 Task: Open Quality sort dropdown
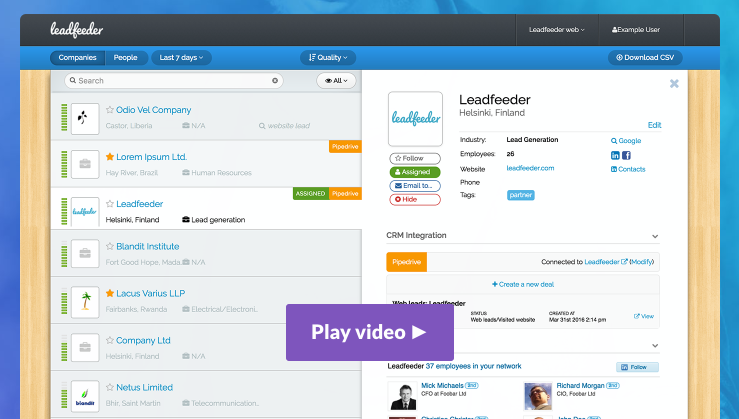328,58
